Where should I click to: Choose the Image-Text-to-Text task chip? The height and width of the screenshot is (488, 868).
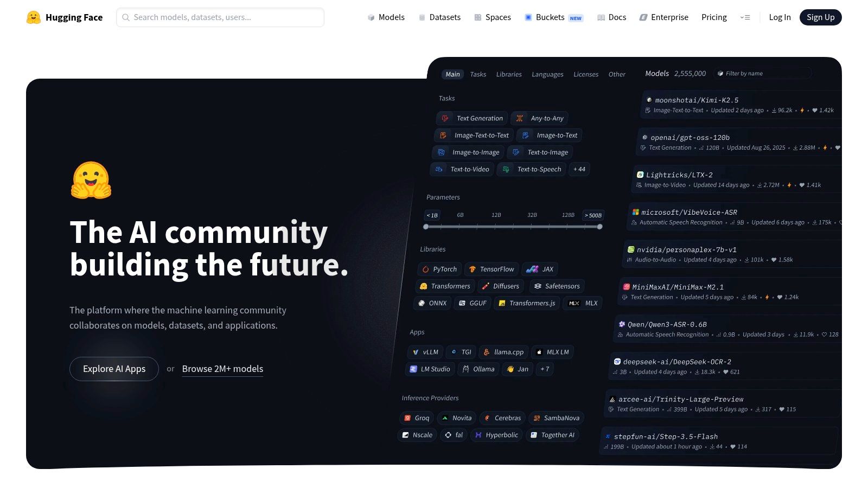[x=474, y=135]
